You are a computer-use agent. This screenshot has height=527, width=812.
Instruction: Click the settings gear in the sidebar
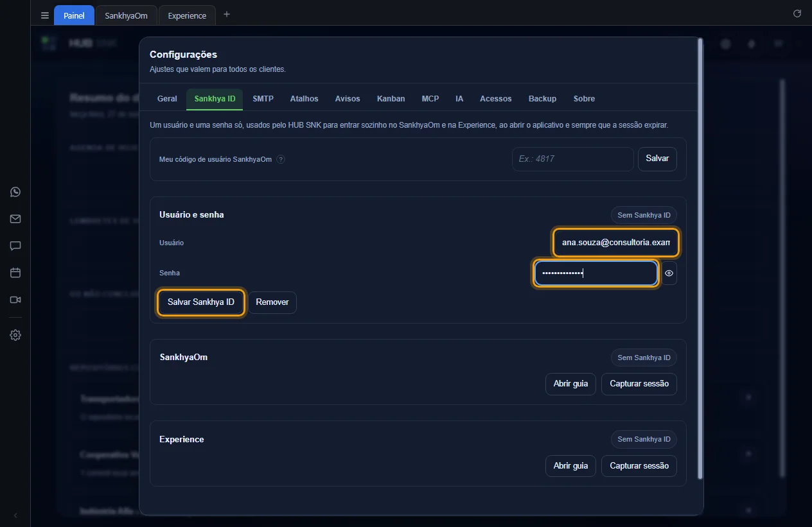coord(15,335)
